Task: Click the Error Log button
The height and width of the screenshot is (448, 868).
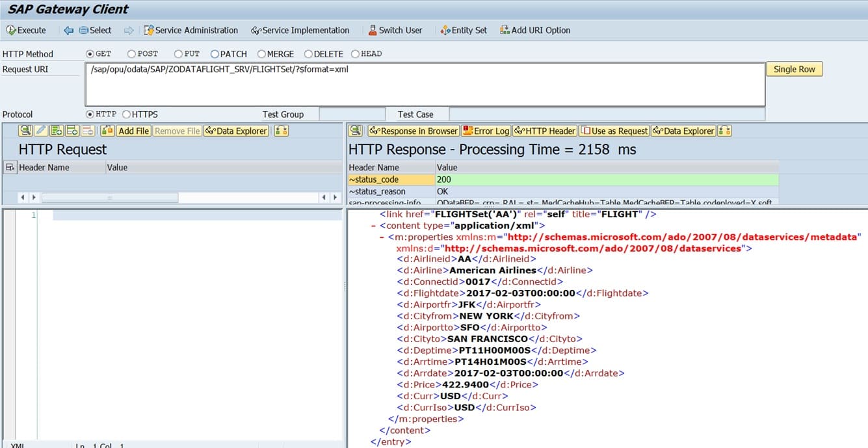Action: pos(486,131)
